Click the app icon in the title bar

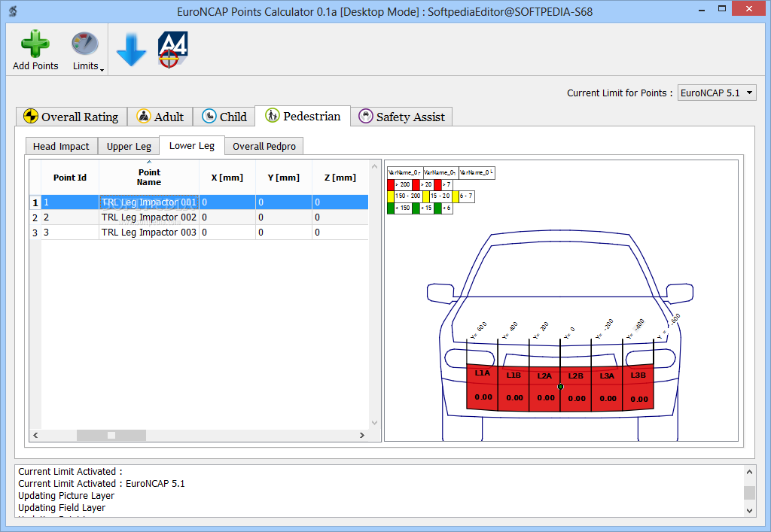click(x=14, y=11)
